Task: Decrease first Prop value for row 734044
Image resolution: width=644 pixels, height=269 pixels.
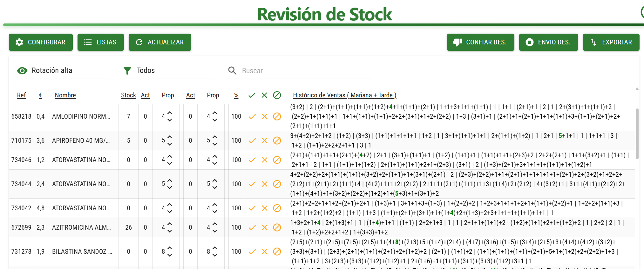Action: (x=170, y=187)
